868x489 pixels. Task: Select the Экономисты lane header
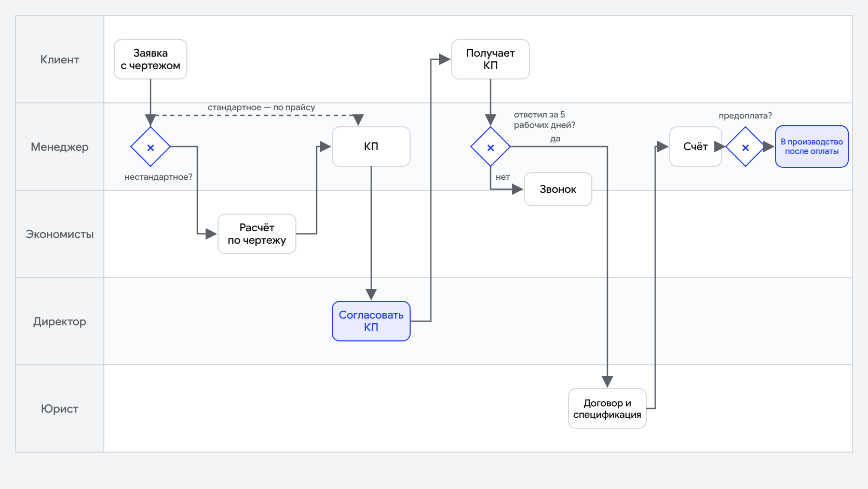[60, 234]
